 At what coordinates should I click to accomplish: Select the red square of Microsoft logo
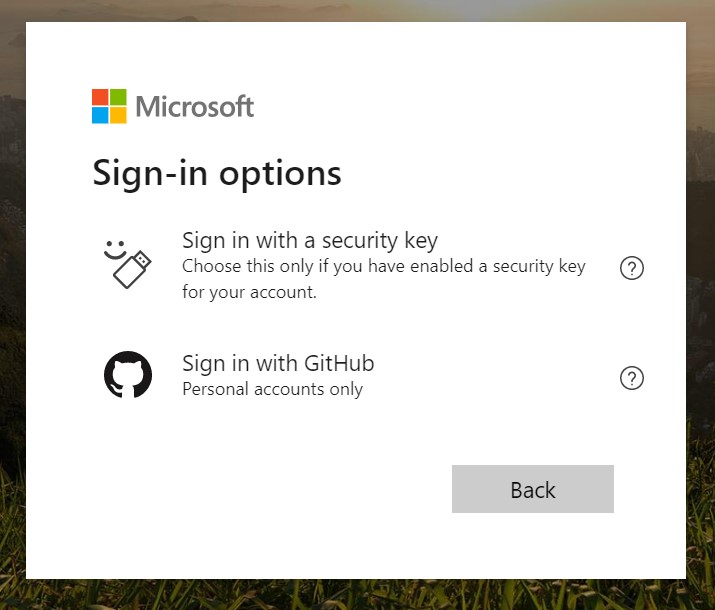100,97
